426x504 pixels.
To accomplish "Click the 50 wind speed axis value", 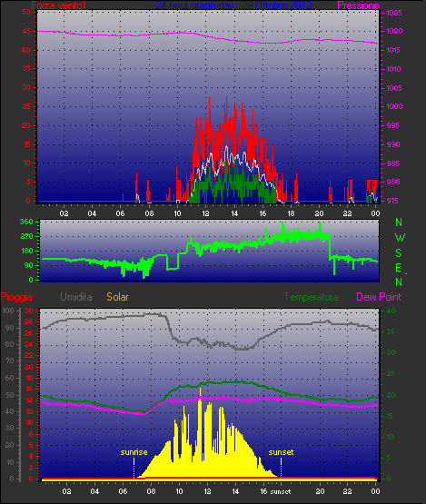I will [x=26, y=12].
